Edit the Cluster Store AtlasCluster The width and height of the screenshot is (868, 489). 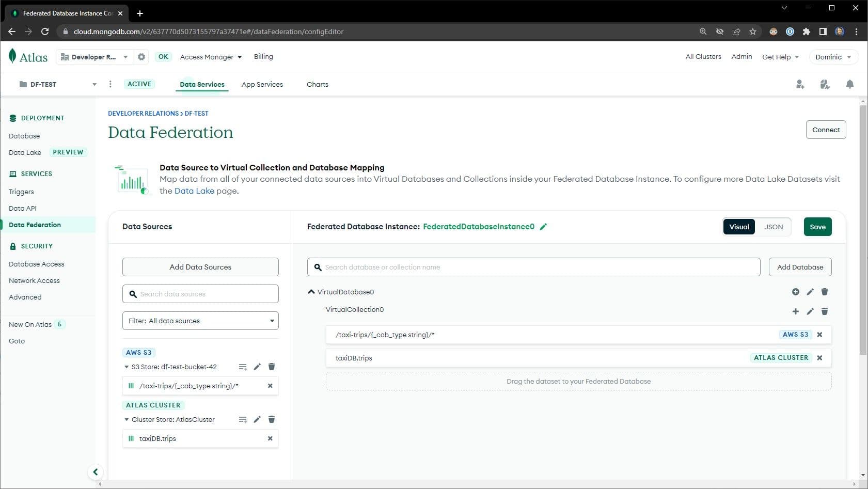point(257,419)
